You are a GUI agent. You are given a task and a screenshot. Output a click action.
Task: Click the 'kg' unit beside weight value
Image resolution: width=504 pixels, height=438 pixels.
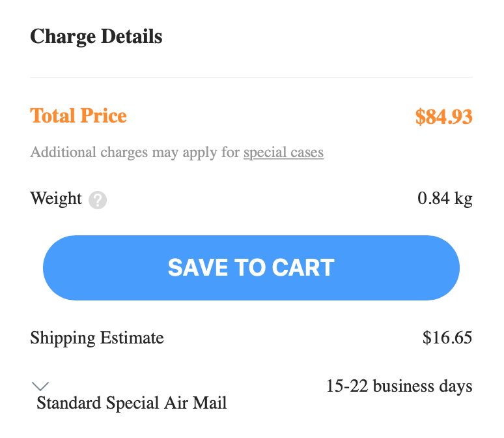[463, 199]
